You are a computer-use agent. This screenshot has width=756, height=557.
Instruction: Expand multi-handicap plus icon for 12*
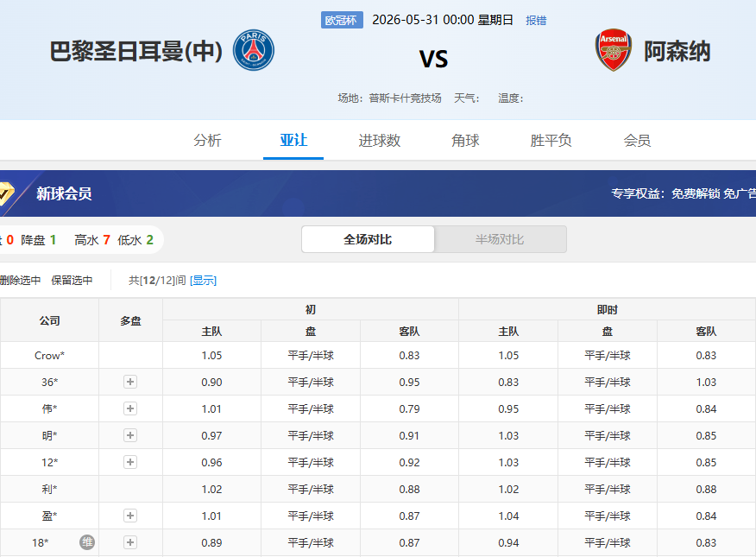click(130, 463)
